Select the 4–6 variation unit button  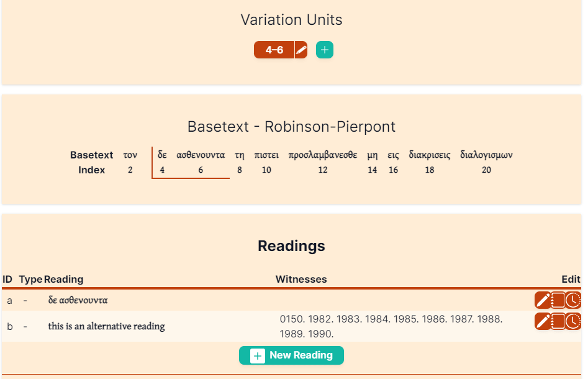274,50
